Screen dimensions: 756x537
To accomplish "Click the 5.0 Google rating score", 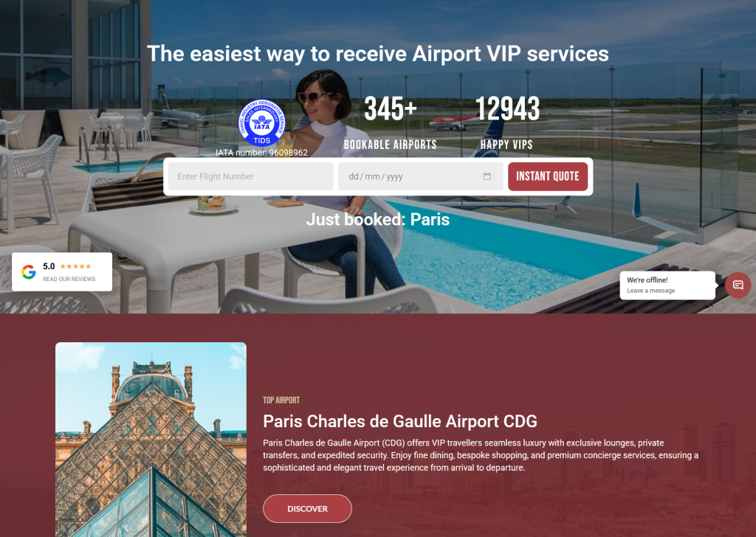I will click(x=49, y=266).
